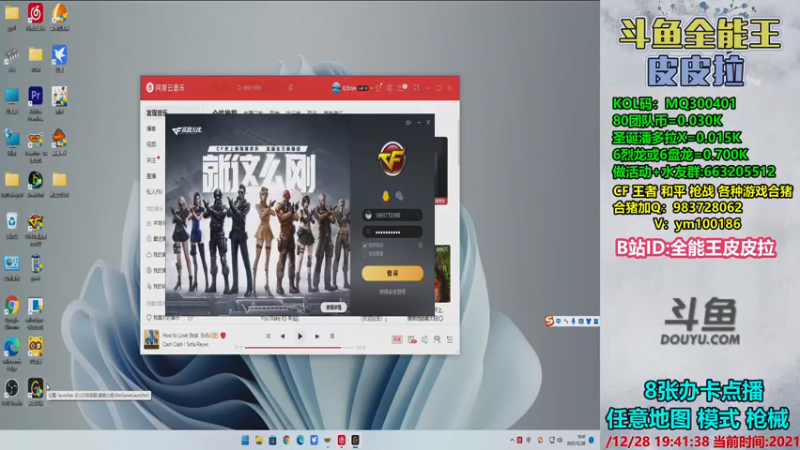Image resolution: width=800 pixels, height=450 pixels.
Task: Switch NetEase Music to mini mode
Action: click(416, 88)
